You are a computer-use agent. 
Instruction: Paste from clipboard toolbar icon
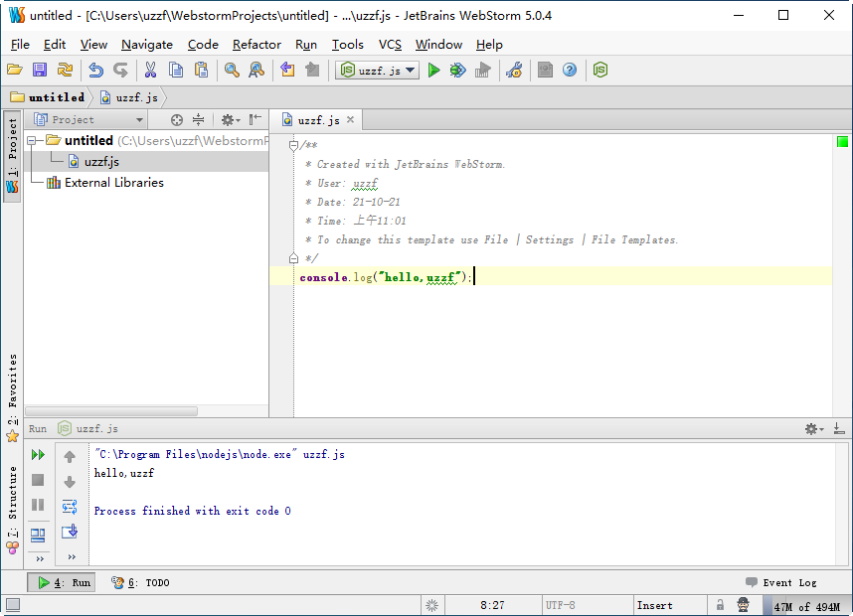pos(201,71)
